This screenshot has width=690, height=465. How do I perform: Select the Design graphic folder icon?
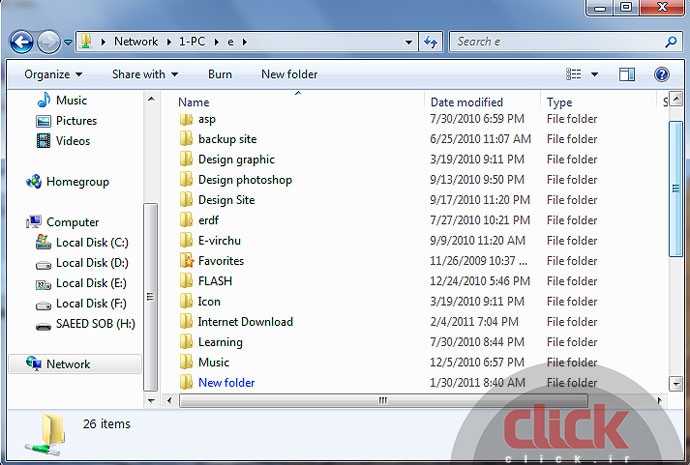[186, 159]
